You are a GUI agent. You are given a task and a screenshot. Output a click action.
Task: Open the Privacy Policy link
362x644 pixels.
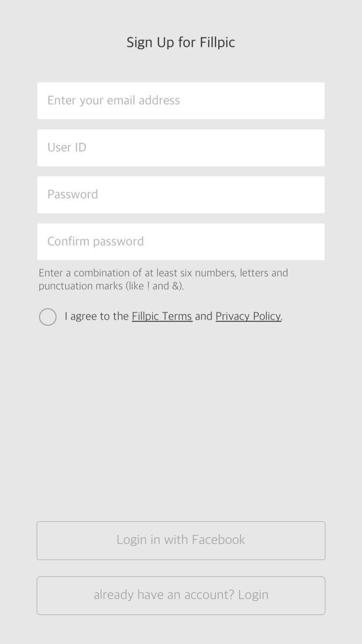(x=248, y=316)
